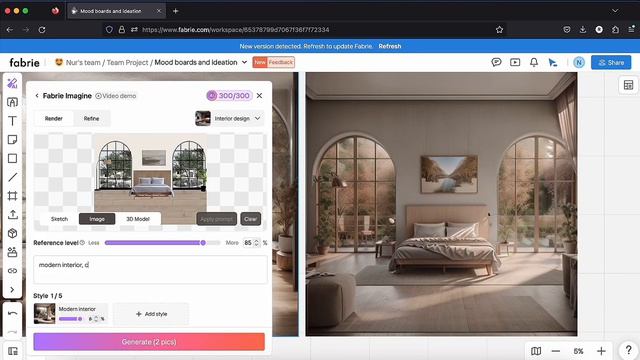Screen dimensions: 640x360
Task: Adjust the Modern interior weight slider
Action: tap(71, 319)
